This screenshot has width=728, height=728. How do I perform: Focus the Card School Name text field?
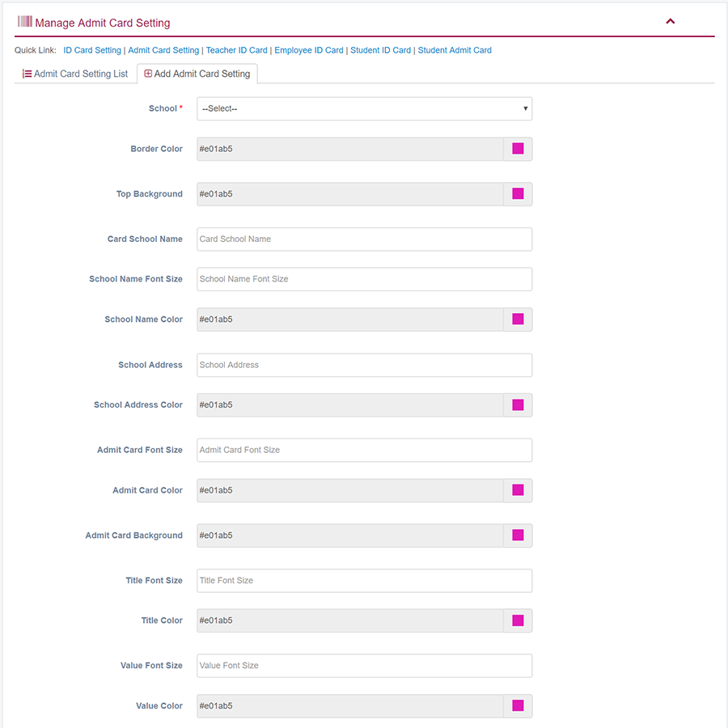pos(364,239)
